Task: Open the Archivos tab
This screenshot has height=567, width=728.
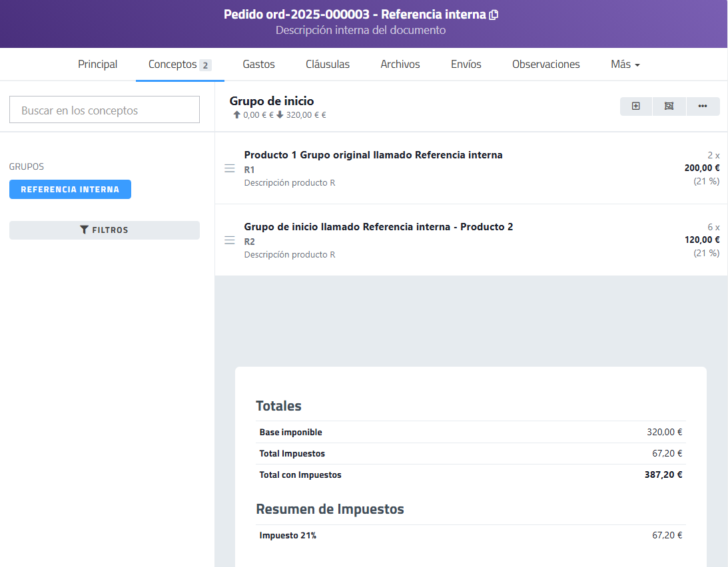Action: click(400, 65)
